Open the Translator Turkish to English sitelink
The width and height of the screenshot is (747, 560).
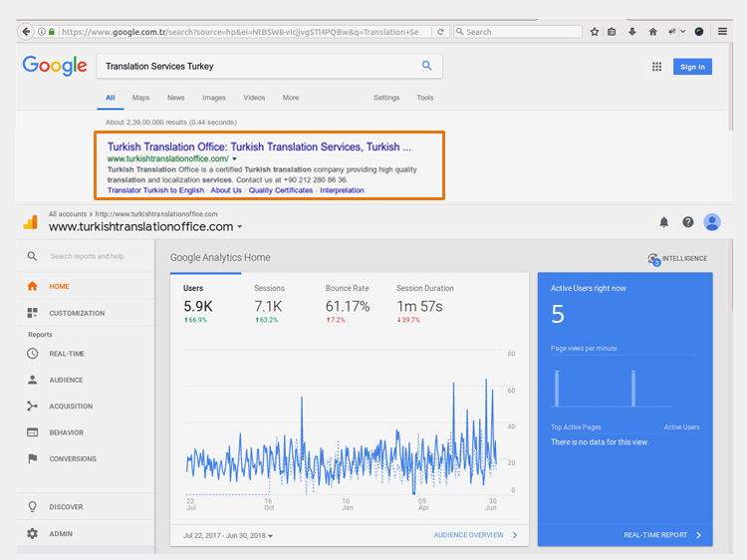(155, 190)
